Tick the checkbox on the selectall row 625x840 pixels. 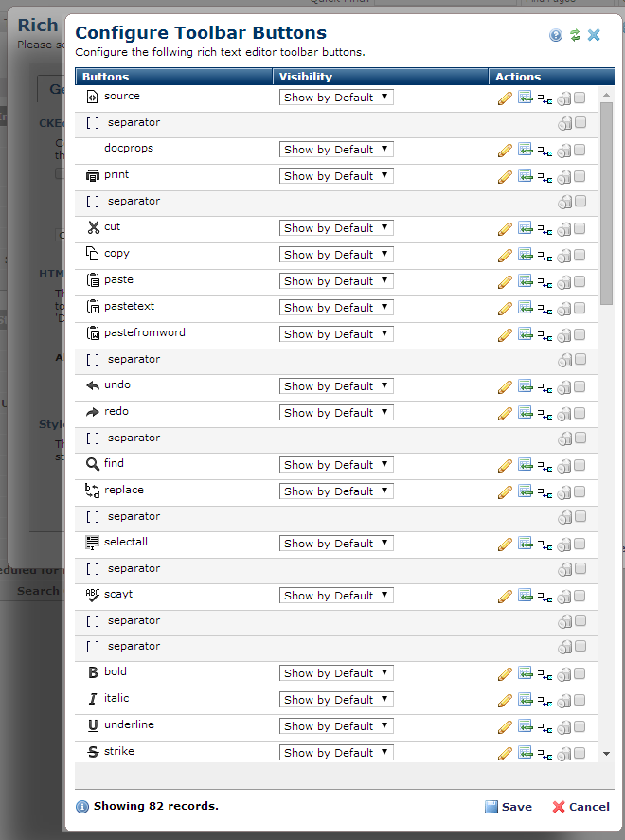pos(580,544)
